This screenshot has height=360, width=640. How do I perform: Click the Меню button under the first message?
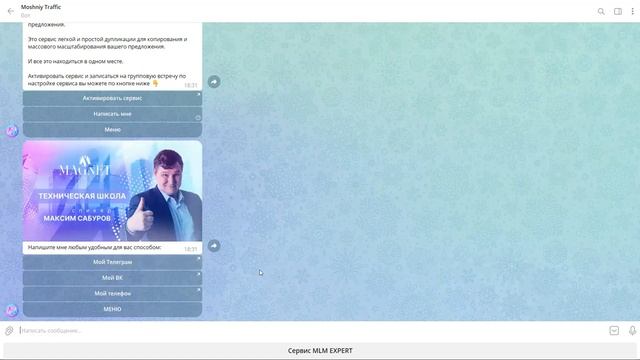pyautogui.click(x=112, y=129)
